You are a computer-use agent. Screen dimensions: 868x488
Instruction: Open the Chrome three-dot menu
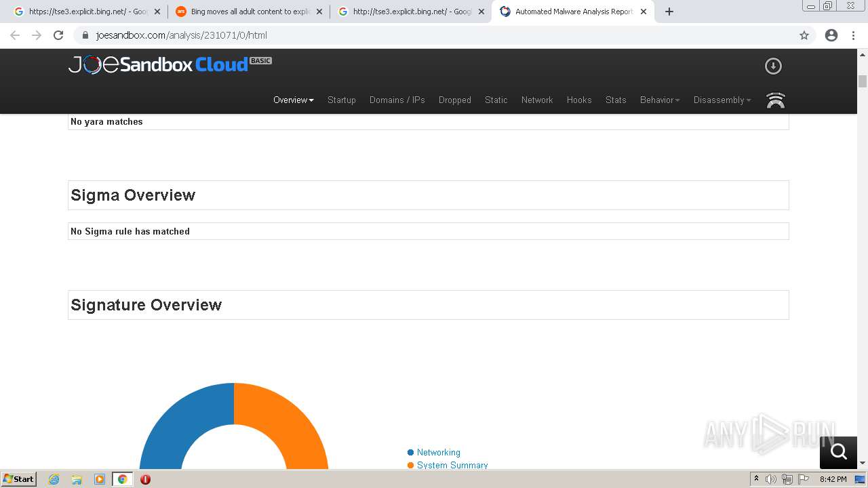[854, 35]
